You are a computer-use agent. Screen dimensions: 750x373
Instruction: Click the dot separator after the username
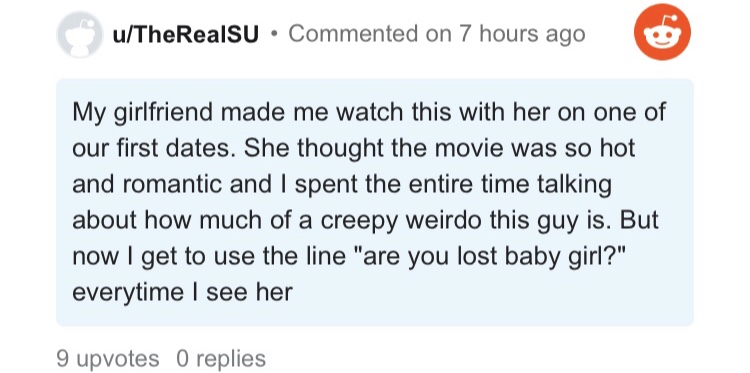[x=274, y=34]
